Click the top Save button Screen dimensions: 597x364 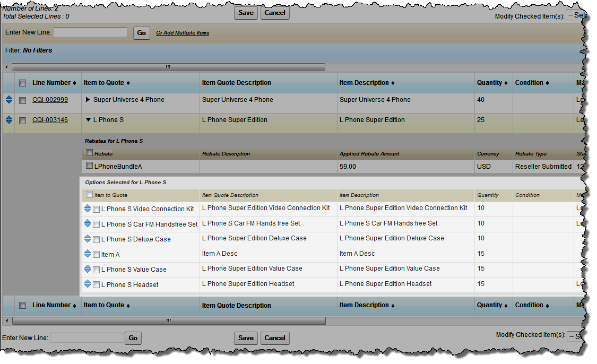(246, 13)
